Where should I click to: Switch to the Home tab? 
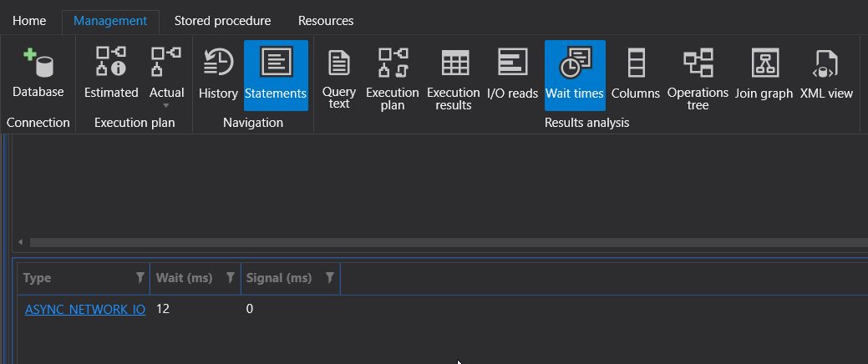click(29, 21)
